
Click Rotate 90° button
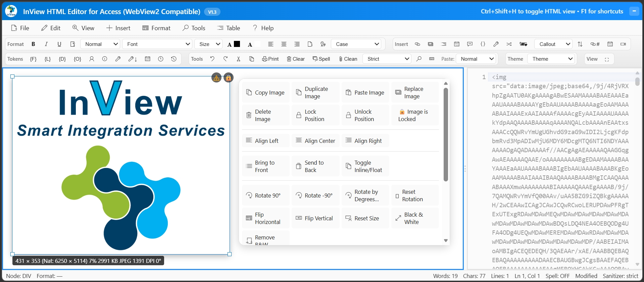(x=266, y=195)
